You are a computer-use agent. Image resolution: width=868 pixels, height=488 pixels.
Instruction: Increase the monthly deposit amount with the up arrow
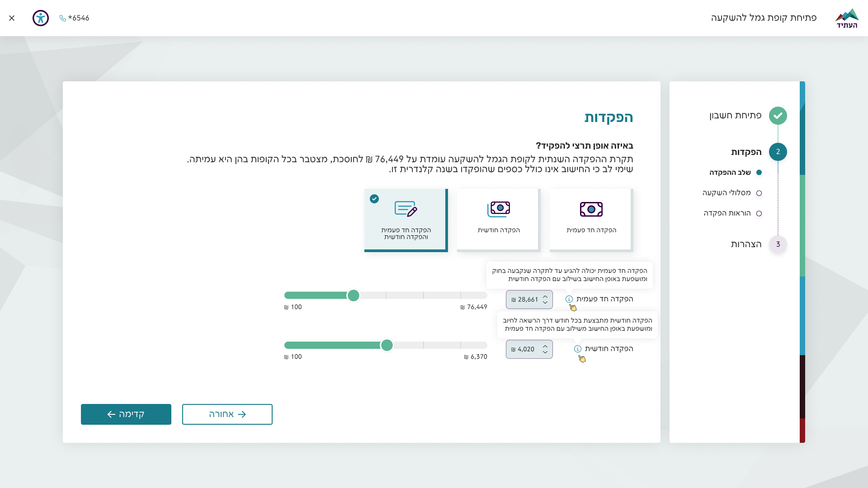pos(545,347)
